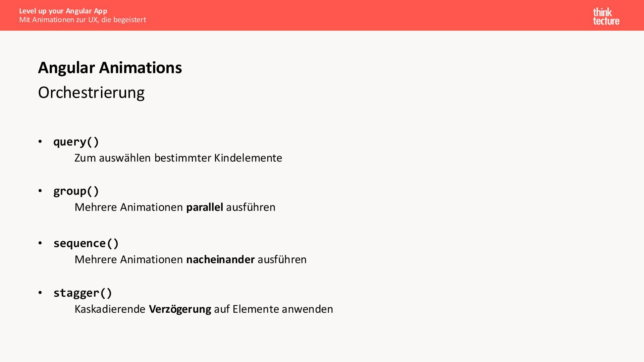Select the query() code text

76,142
